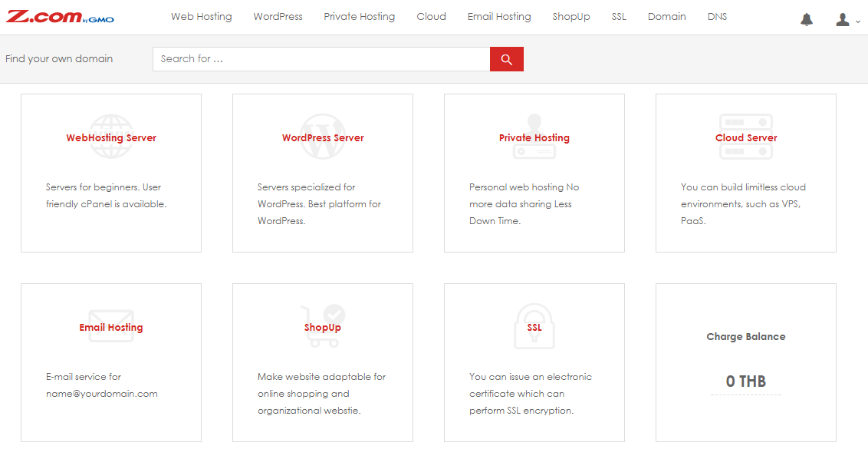
Task: Open the Cloud menu item
Action: pyautogui.click(x=431, y=17)
